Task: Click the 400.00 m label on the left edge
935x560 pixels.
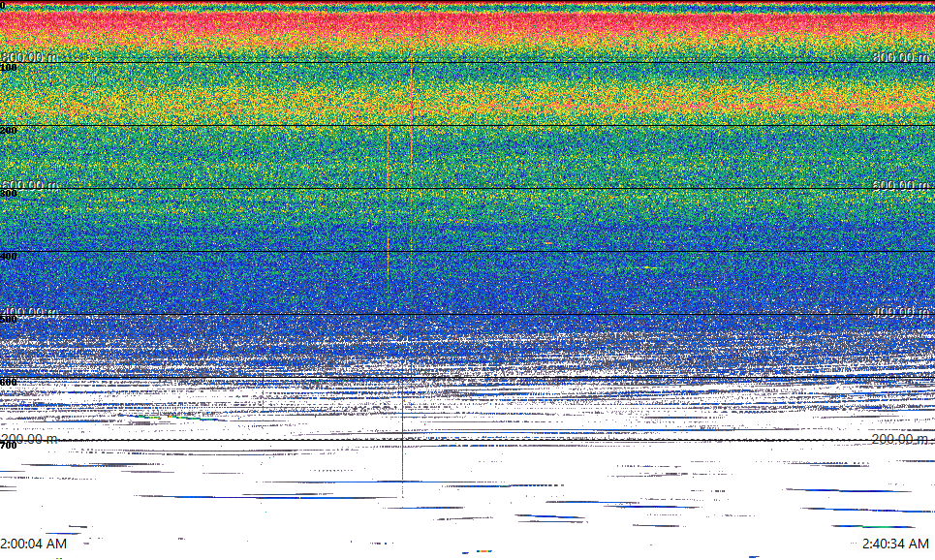Action: tap(29, 312)
